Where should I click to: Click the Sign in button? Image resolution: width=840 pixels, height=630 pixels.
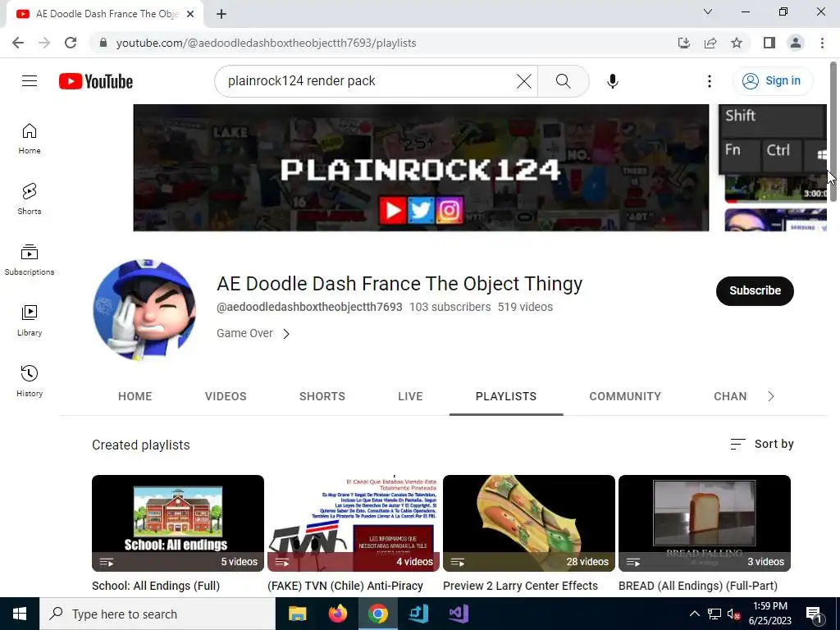[x=772, y=81]
